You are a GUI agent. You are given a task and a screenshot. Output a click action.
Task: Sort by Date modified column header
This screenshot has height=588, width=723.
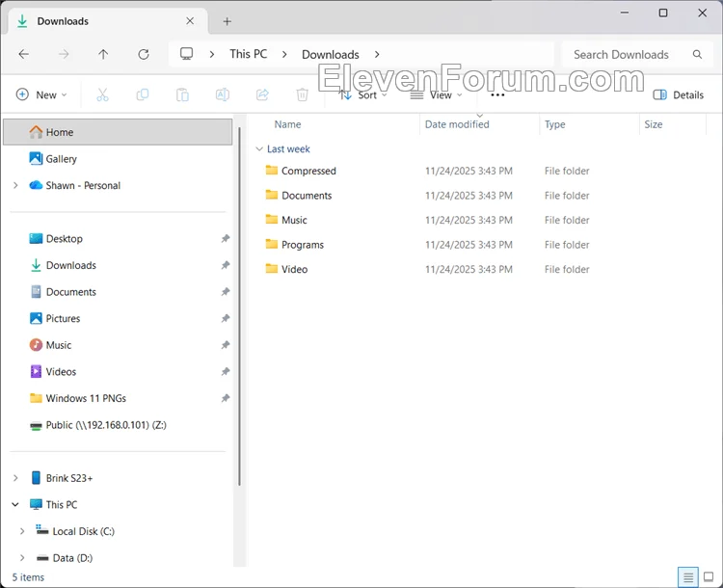457,124
